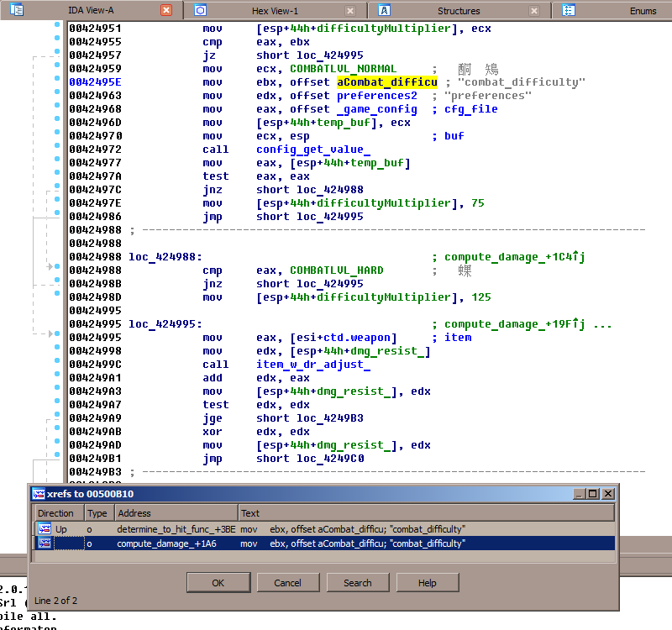672x630 pixels.
Task: Close the IDA View-A tab
Action: (x=166, y=10)
